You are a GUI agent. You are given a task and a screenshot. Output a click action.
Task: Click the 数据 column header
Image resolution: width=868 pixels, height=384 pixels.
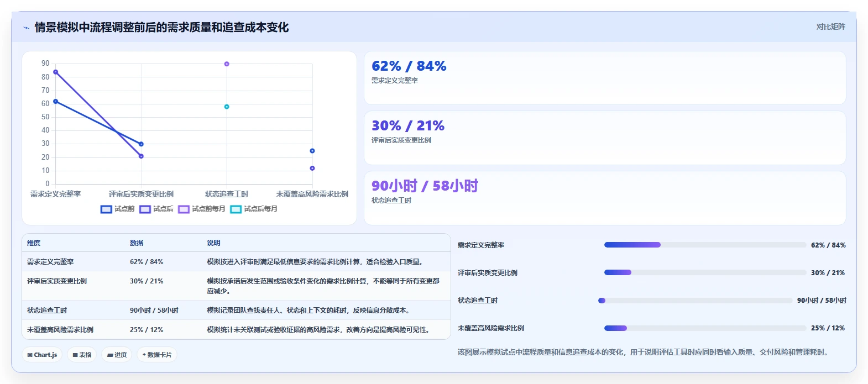pyautogui.click(x=137, y=243)
